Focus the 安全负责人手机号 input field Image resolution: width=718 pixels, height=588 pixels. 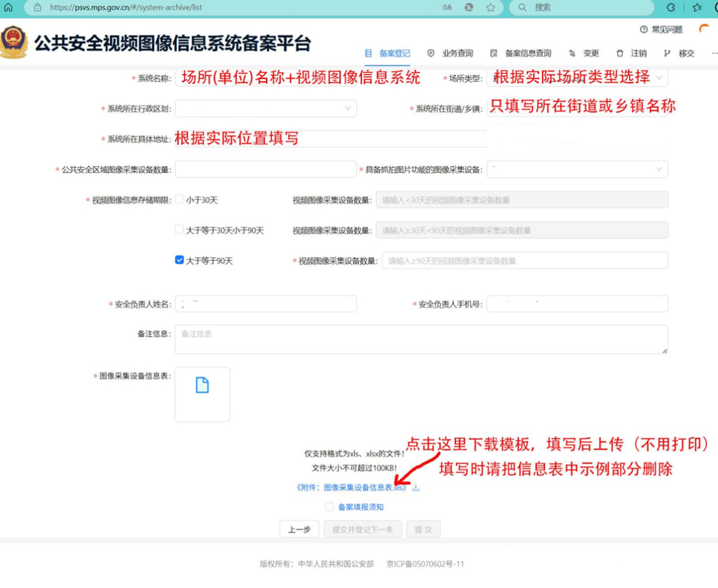pos(578,304)
